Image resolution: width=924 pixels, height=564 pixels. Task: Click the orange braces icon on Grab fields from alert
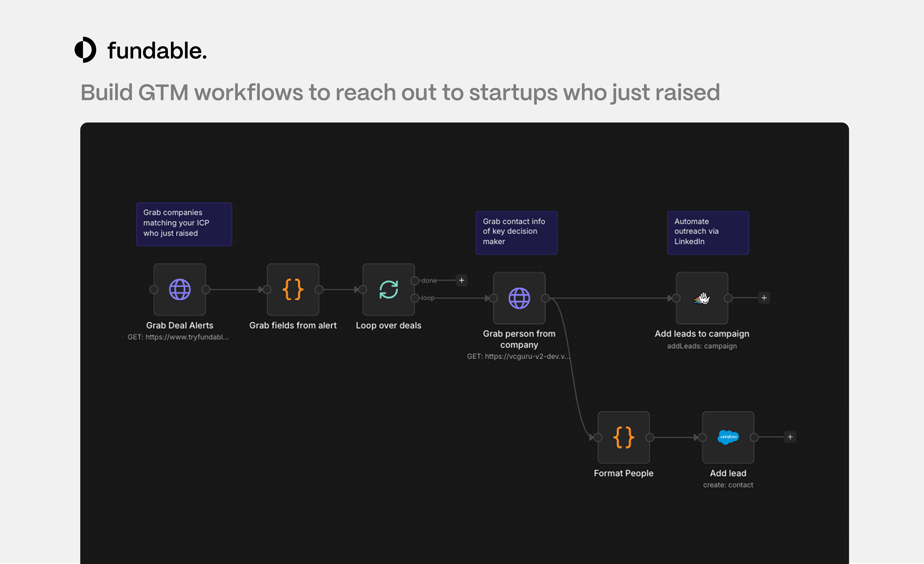click(x=293, y=289)
